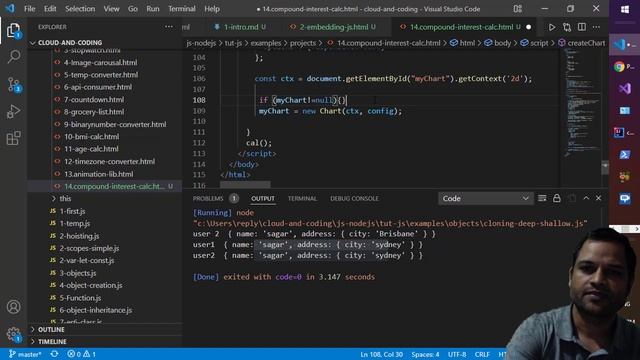640x360 pixels.
Task: Open the Explorer view in activity bar
Action: point(13,30)
